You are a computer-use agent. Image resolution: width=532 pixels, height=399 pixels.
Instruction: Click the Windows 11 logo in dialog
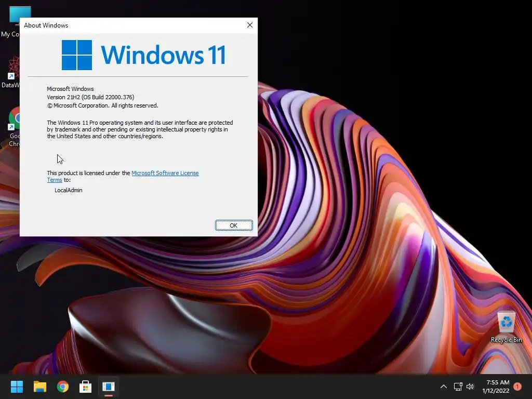coord(143,55)
